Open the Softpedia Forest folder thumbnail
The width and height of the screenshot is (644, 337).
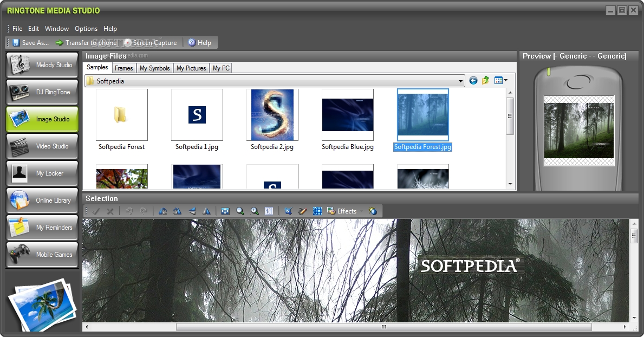click(x=121, y=115)
